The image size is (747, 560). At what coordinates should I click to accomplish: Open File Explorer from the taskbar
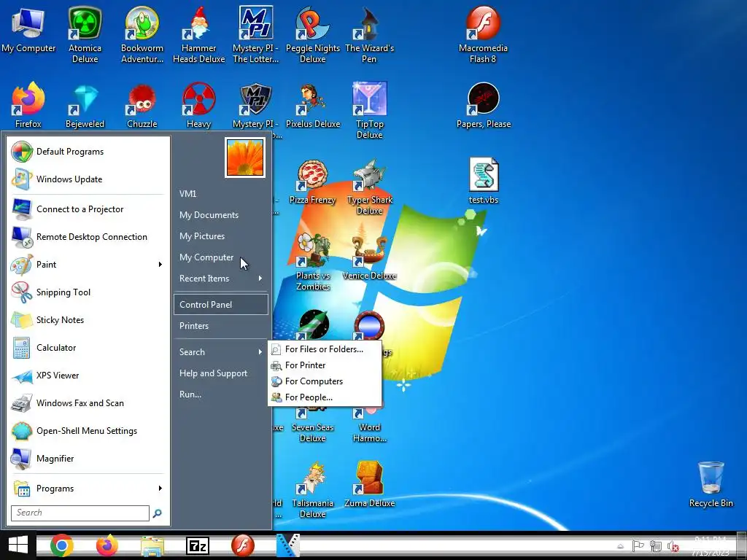tap(152, 545)
